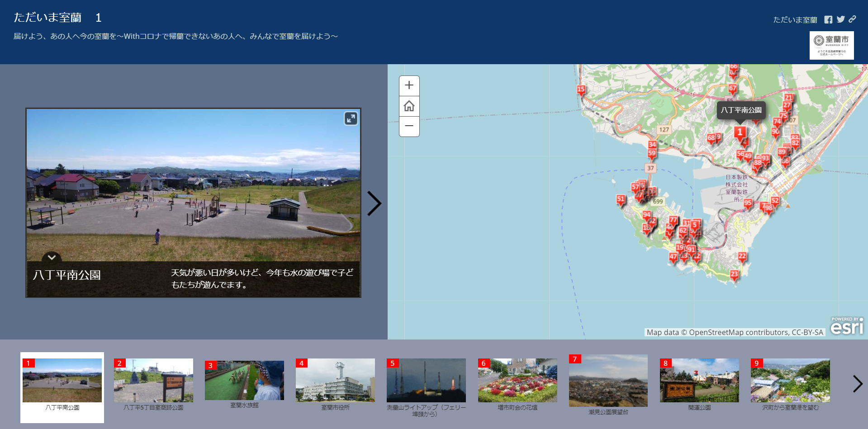Copy the story link via link icon

pyautogui.click(x=852, y=19)
